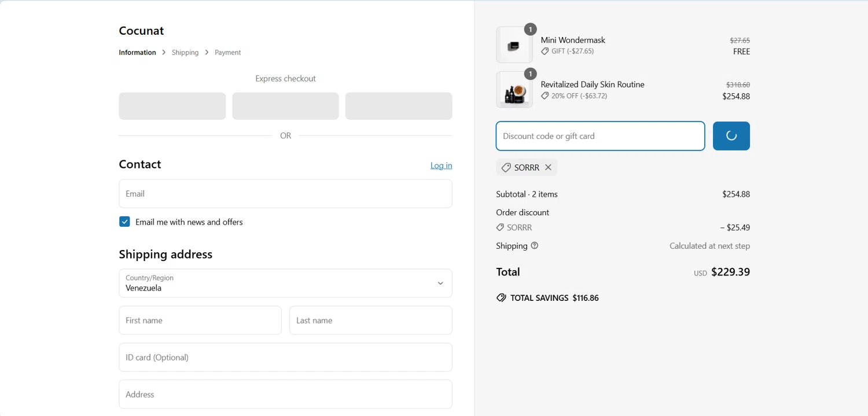Uncheck Email me with news and offers
The image size is (868, 416).
pyautogui.click(x=124, y=222)
